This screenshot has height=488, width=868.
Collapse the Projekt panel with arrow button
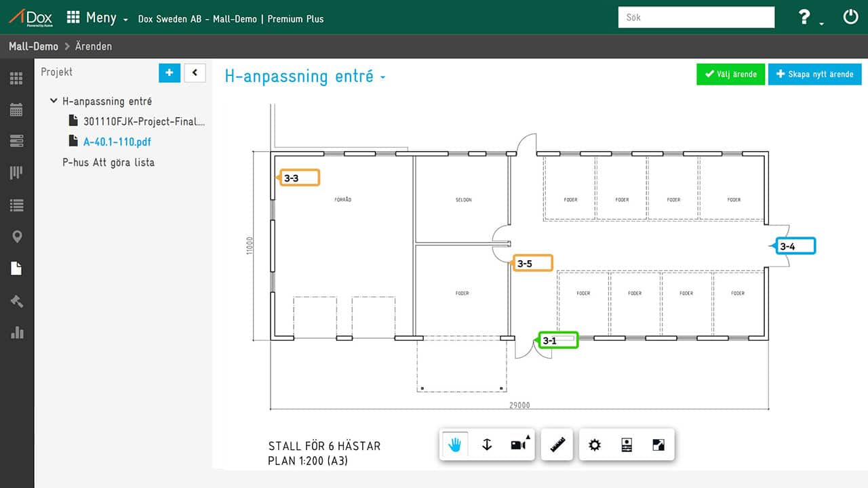[x=195, y=73]
